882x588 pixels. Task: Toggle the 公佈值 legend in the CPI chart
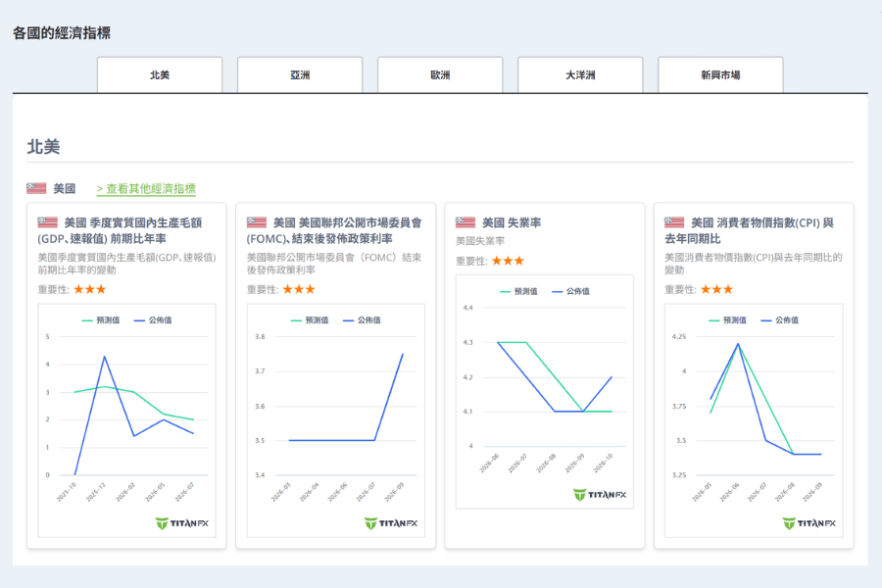(780, 320)
